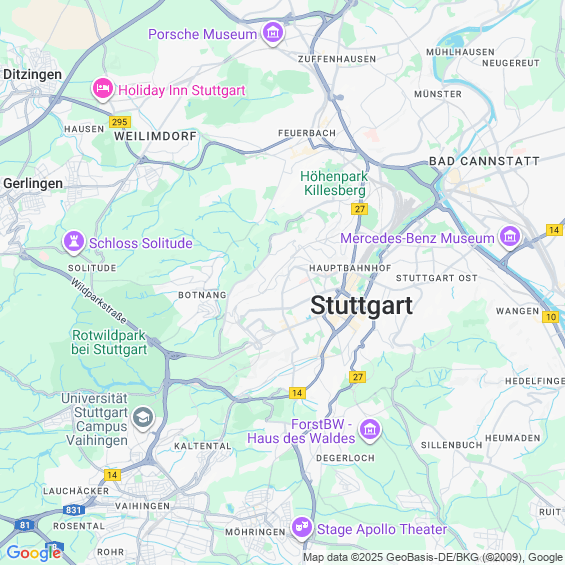Click the route 10 shield near Wangen
Viewport: 565px width, 565px height.
click(x=551, y=317)
